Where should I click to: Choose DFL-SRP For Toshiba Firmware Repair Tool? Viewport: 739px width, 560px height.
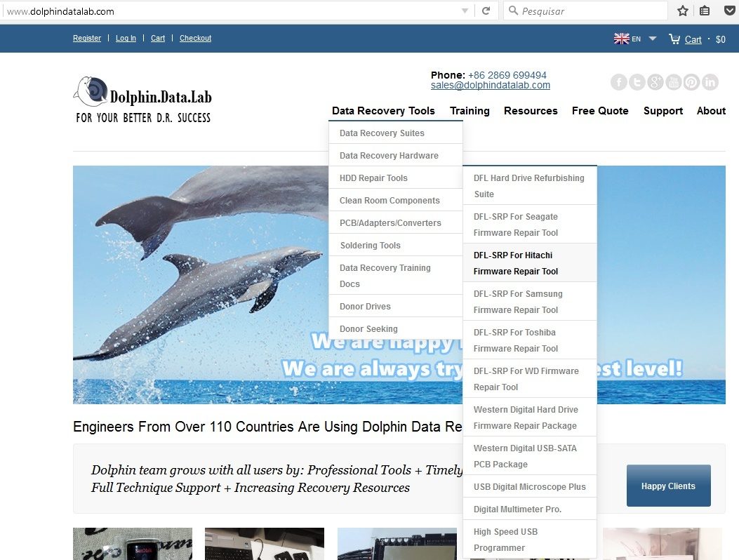530,340
